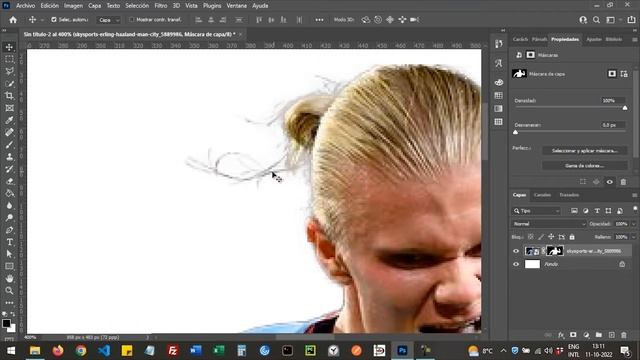
Task: Hide the Fondo layer eye icon
Action: tap(516, 264)
